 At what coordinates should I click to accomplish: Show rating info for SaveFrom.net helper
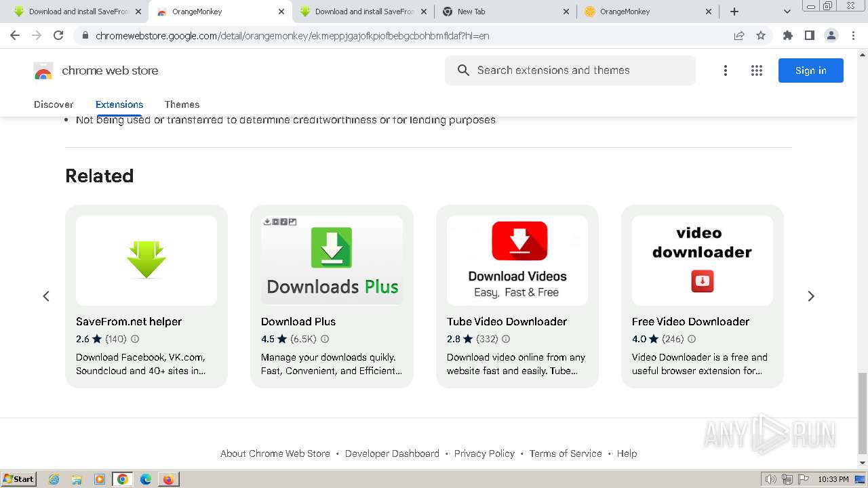(135, 339)
